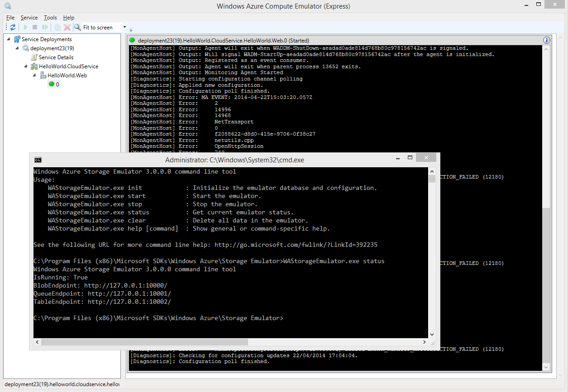Click the cmd window horizontal scroll right arrow
The height and width of the screenshot is (392, 568).
click(425, 342)
